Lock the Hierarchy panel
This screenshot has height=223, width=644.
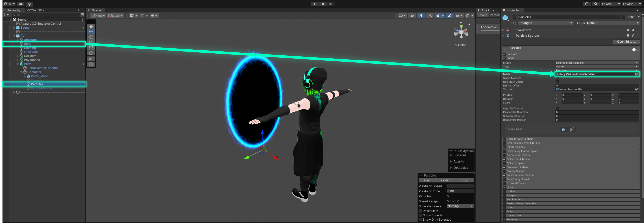tap(78, 10)
